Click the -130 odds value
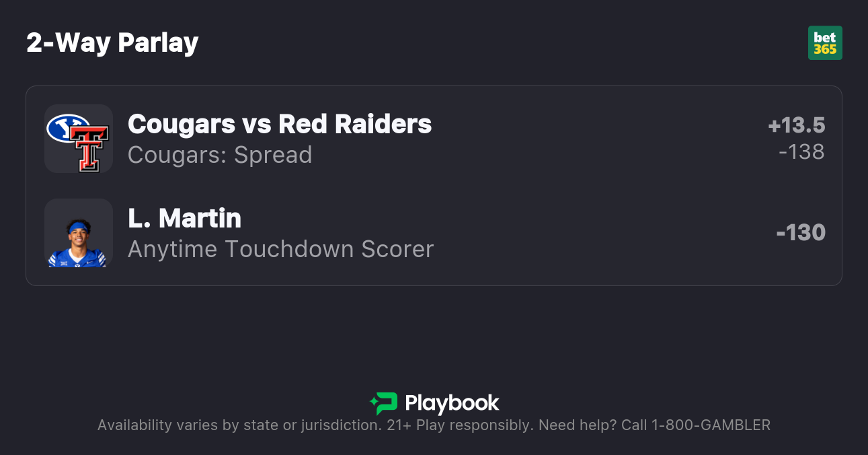The height and width of the screenshot is (455, 868). (x=801, y=233)
